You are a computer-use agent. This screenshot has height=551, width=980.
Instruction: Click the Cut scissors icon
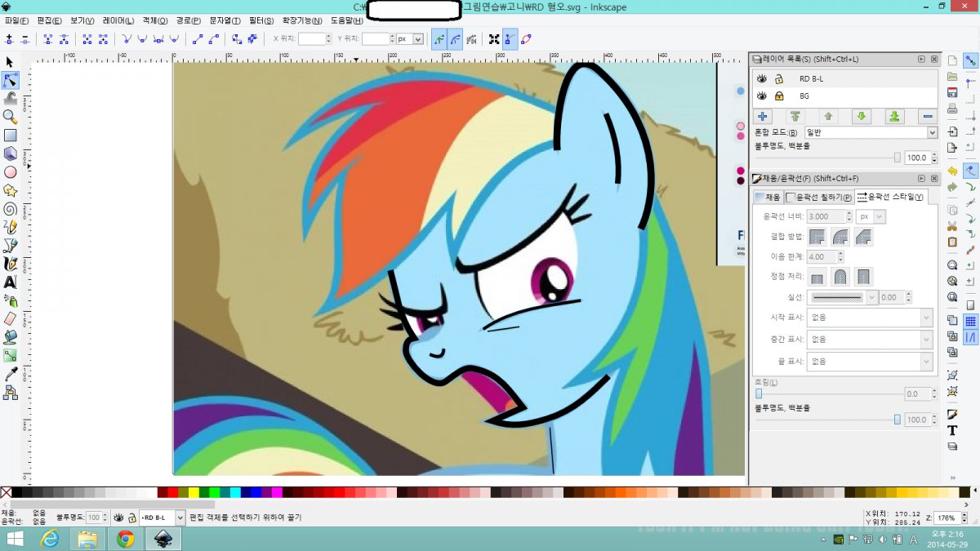click(x=952, y=226)
